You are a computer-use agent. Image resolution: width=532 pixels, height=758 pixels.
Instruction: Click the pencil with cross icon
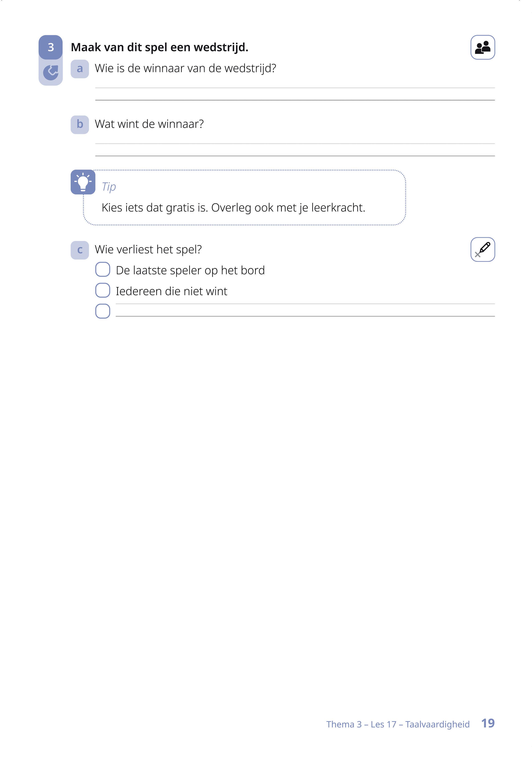(x=483, y=250)
